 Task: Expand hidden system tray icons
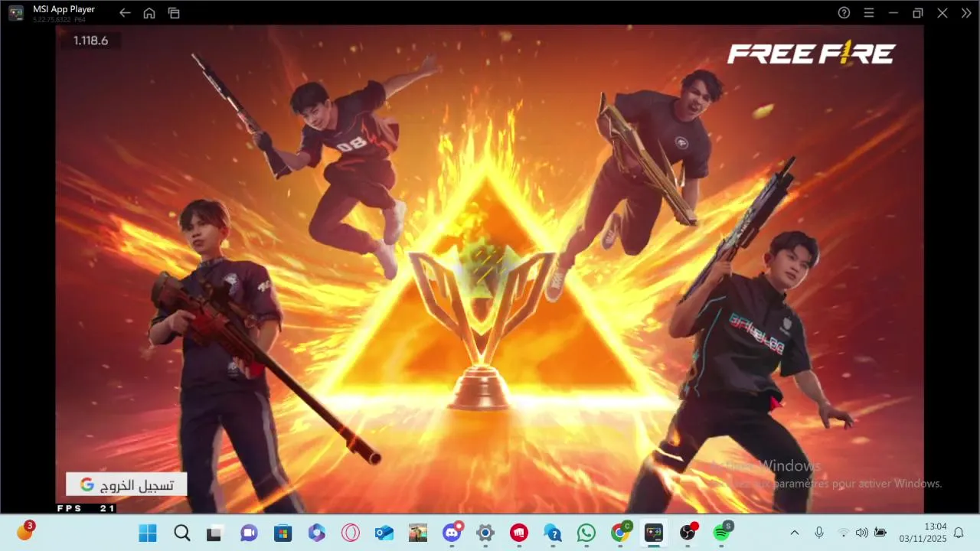pyautogui.click(x=794, y=533)
